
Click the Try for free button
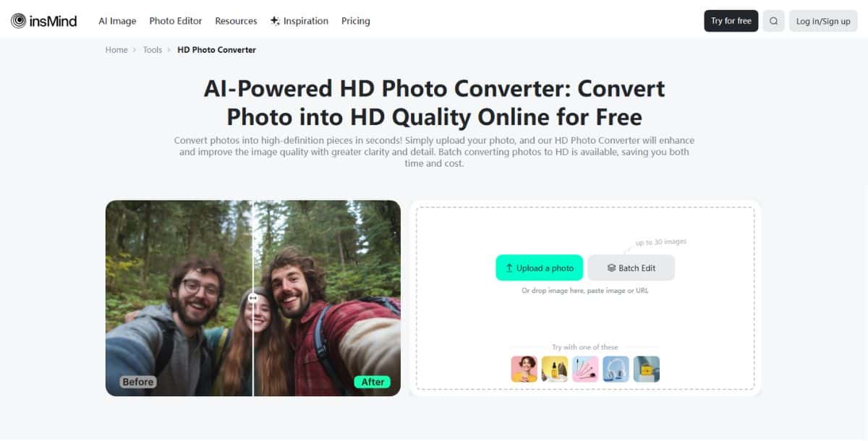tap(731, 21)
